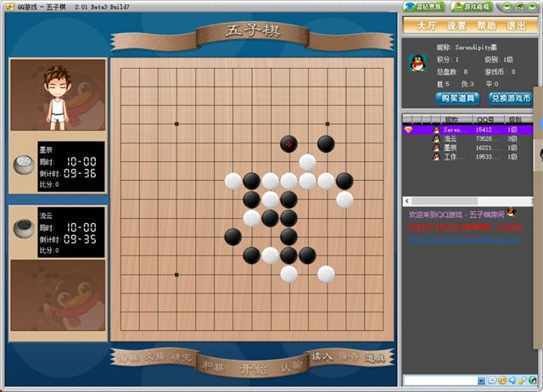Click the 兑换游戏币 exchange coins button
Screen dimensions: 543x392
[x=511, y=98]
